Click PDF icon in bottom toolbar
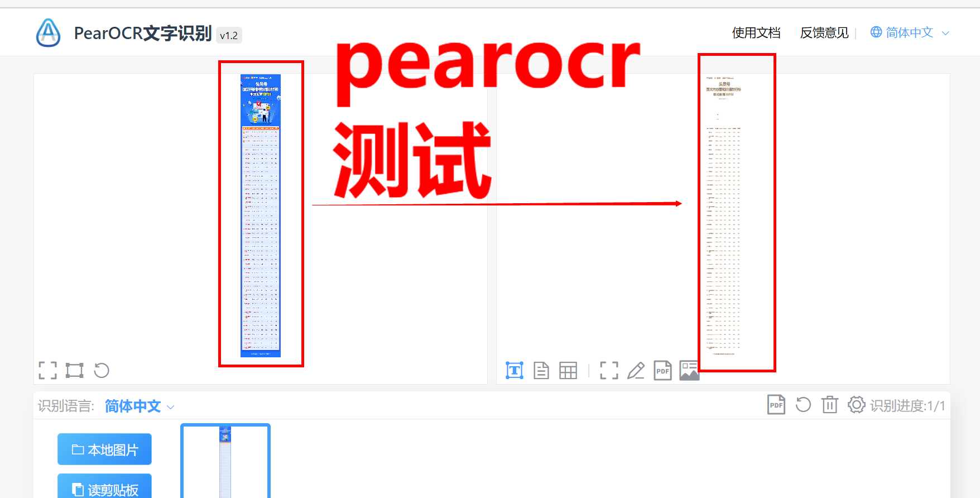 click(776, 405)
